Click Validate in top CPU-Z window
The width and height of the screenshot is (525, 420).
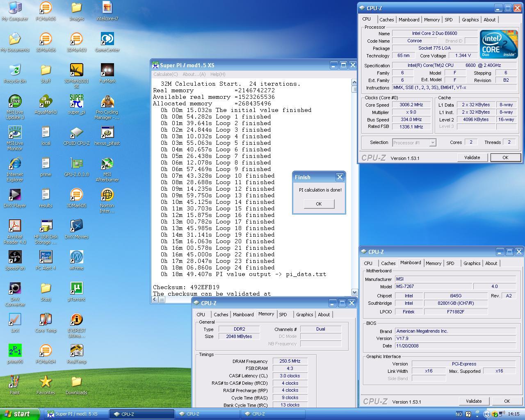(x=472, y=157)
